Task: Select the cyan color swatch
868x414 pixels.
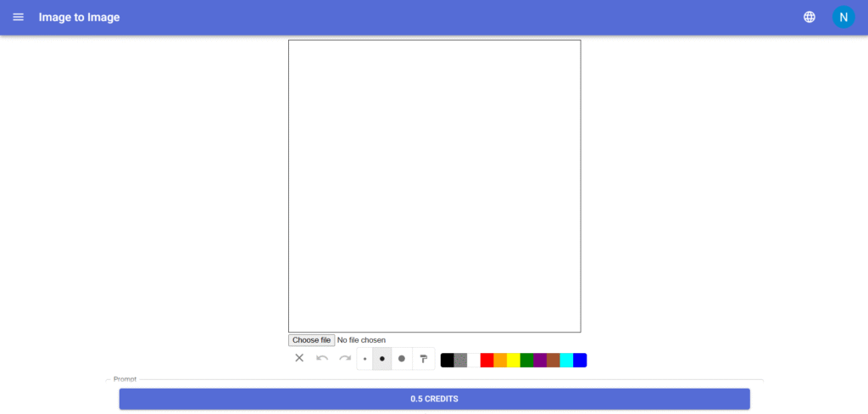Action: point(566,361)
